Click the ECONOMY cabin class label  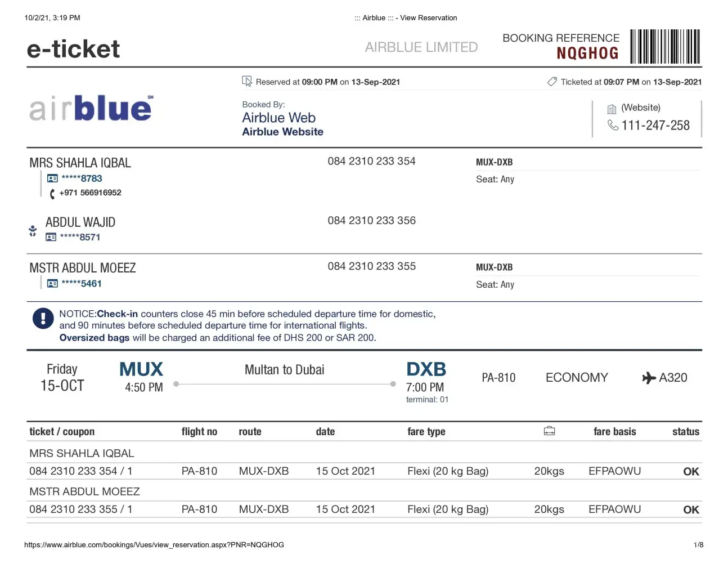[577, 378]
